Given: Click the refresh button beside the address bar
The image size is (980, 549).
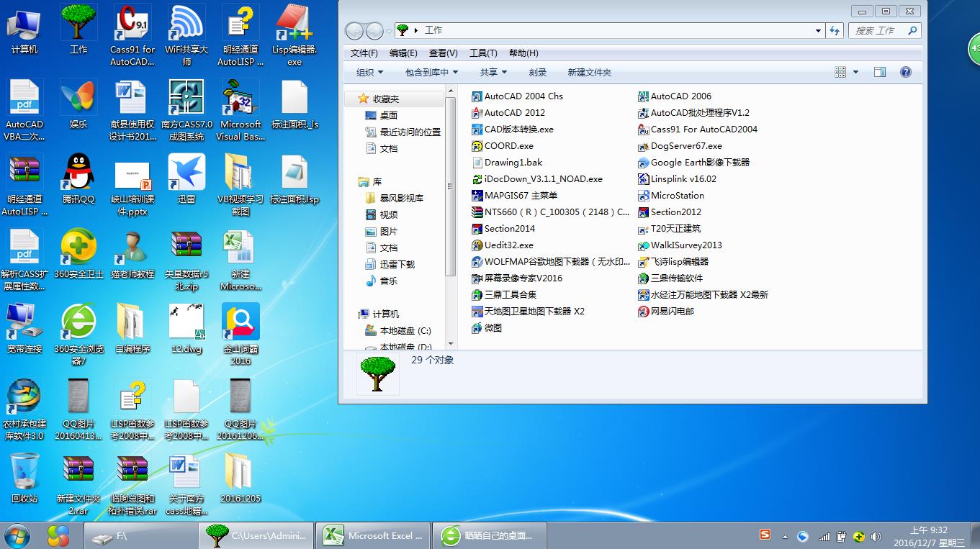Looking at the screenshot, I should click(835, 30).
